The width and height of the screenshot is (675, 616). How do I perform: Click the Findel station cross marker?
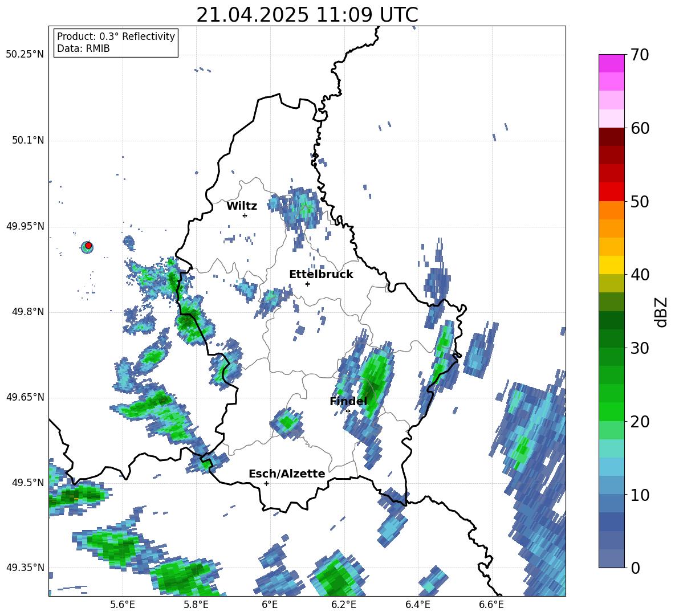tap(348, 411)
